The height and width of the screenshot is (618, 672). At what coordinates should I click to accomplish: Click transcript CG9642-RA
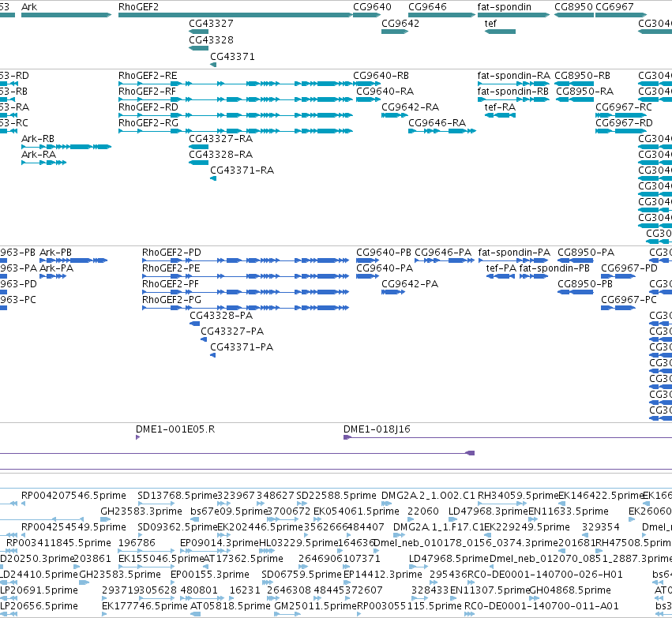pyautogui.click(x=395, y=115)
